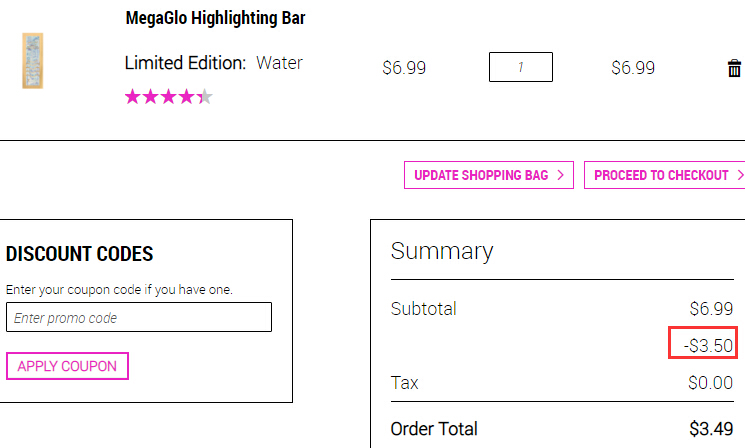Focus the quantity input box
Screen dimensions: 745x448
(521, 67)
